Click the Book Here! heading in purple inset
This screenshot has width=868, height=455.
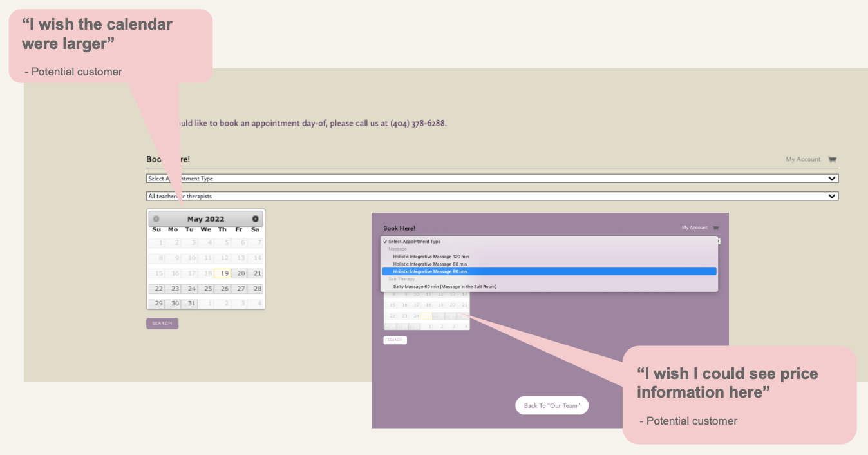click(x=399, y=228)
